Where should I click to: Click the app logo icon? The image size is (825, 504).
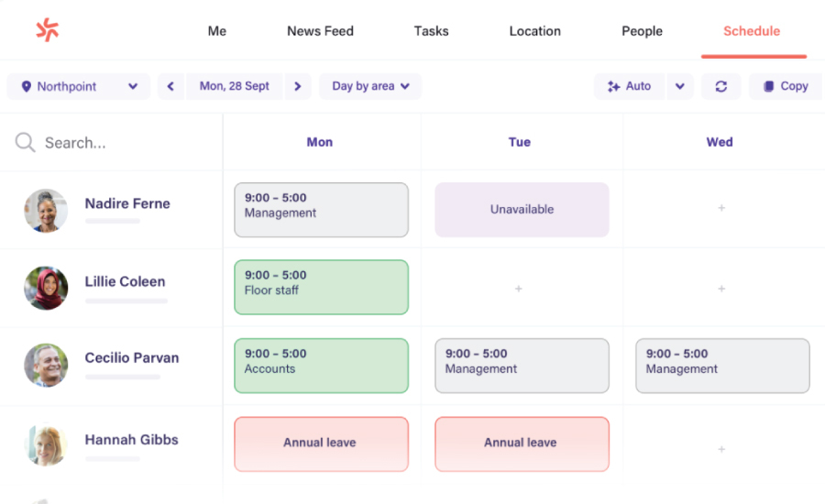coord(47,30)
